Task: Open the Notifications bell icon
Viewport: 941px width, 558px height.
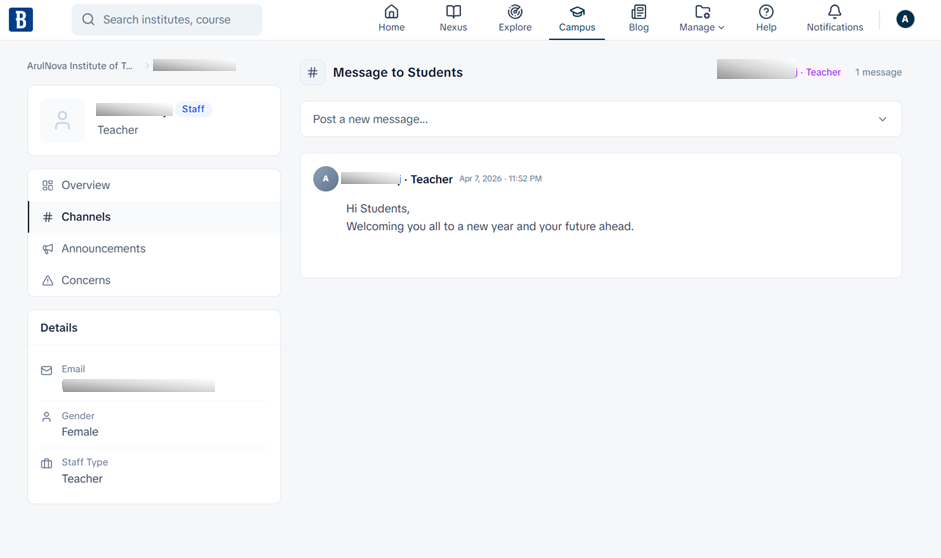Action: pyautogui.click(x=834, y=12)
